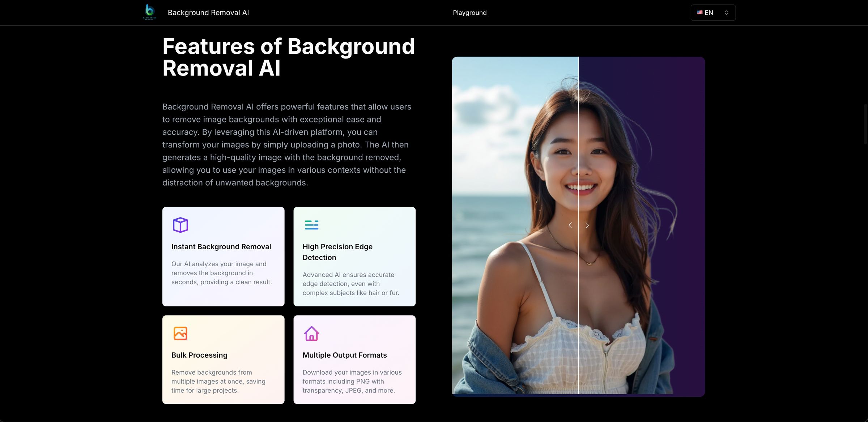
Task: Expand language options in the top-right selector
Action: coord(712,12)
